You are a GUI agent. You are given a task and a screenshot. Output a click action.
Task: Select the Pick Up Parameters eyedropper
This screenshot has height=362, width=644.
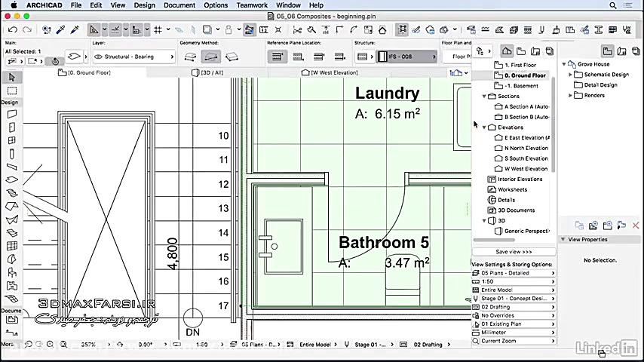(60, 29)
